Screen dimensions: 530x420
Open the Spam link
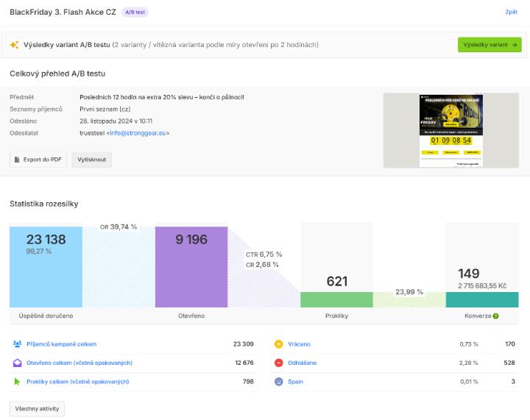tap(295, 382)
